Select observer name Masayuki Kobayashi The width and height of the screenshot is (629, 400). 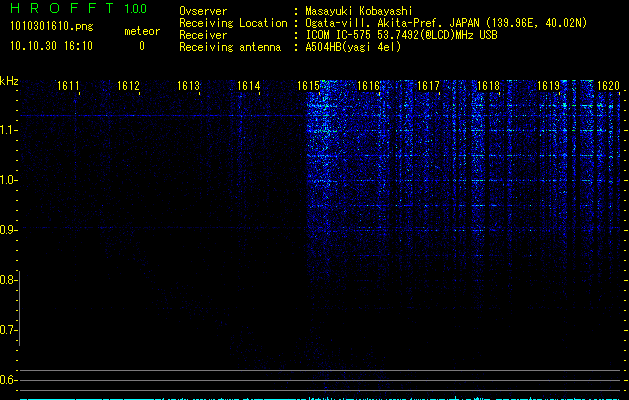359,11
